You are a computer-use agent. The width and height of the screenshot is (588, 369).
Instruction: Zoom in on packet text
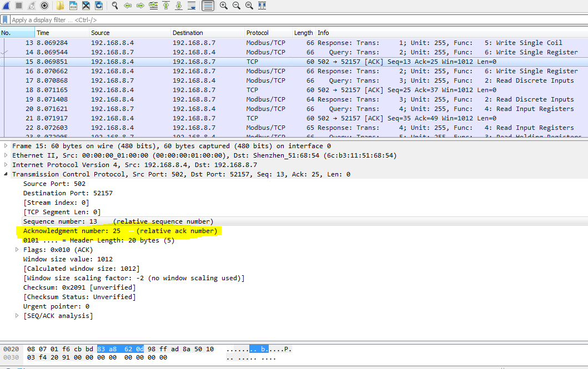(x=224, y=5)
